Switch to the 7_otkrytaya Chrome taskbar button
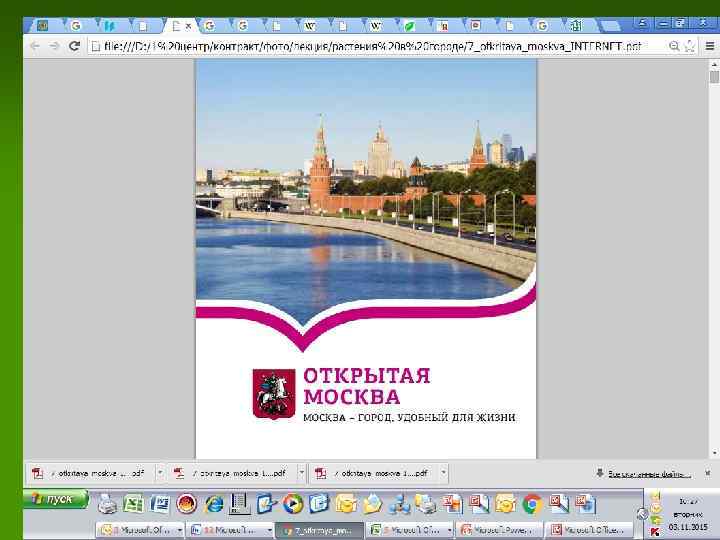 coord(319,530)
